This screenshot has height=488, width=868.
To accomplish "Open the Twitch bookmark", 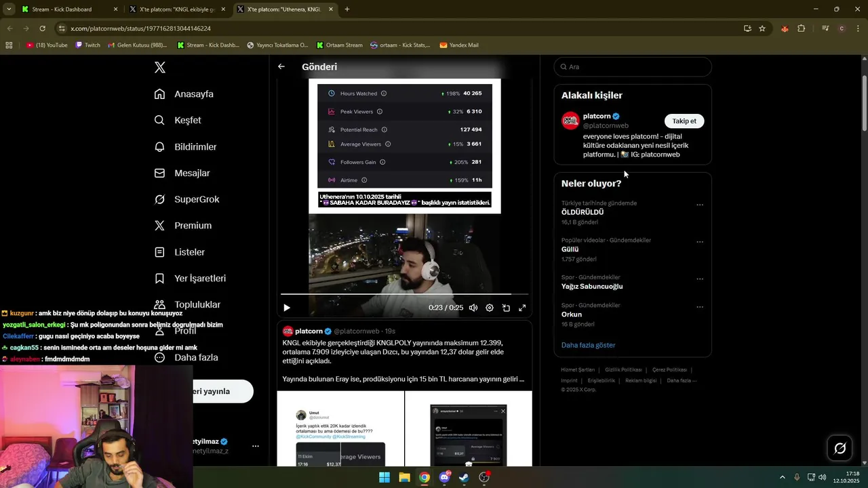I will point(87,45).
